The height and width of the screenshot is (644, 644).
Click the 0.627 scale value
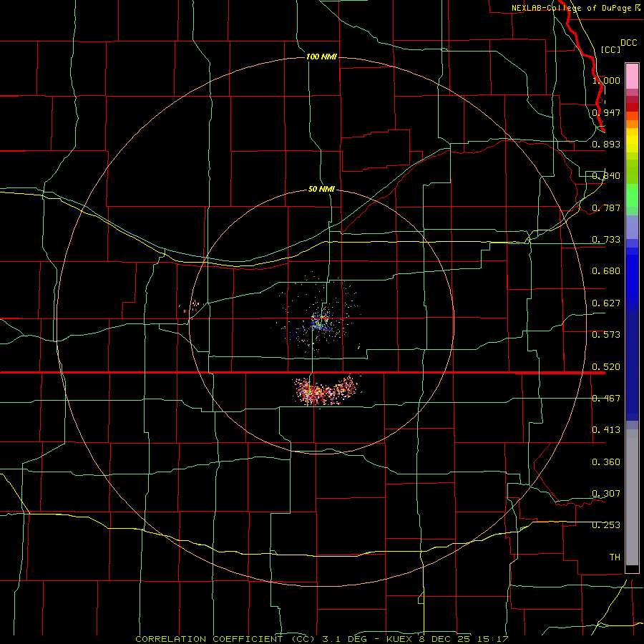tap(606, 303)
